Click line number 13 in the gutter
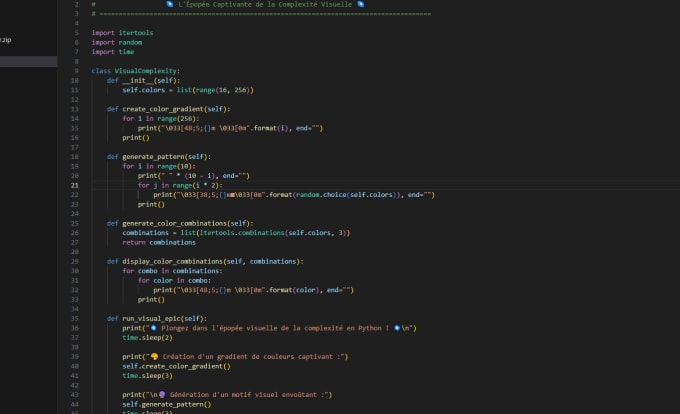This screenshot has height=414, width=680. [75, 109]
